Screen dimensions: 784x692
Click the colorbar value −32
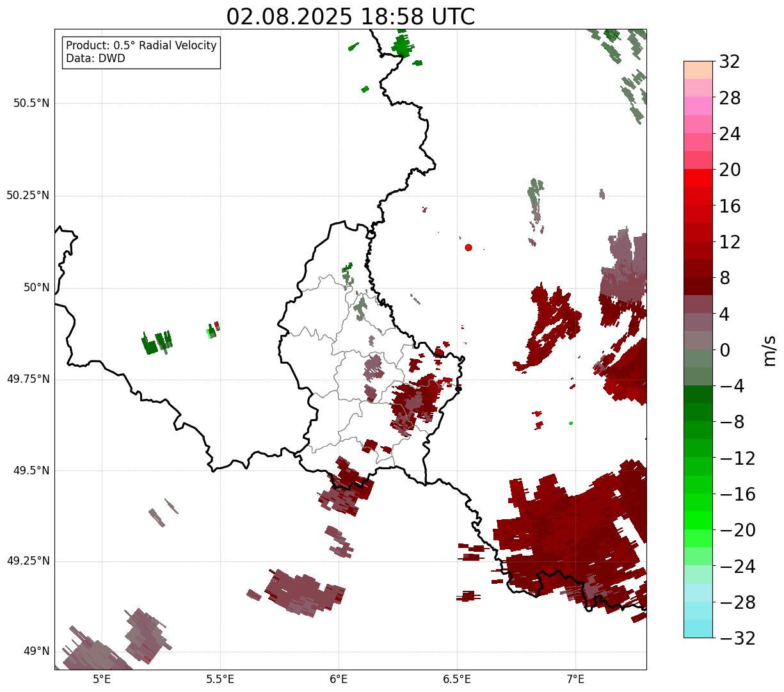click(737, 638)
